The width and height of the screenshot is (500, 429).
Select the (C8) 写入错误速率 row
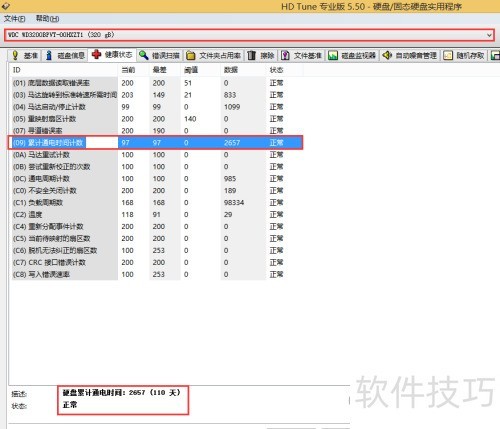click(156, 275)
